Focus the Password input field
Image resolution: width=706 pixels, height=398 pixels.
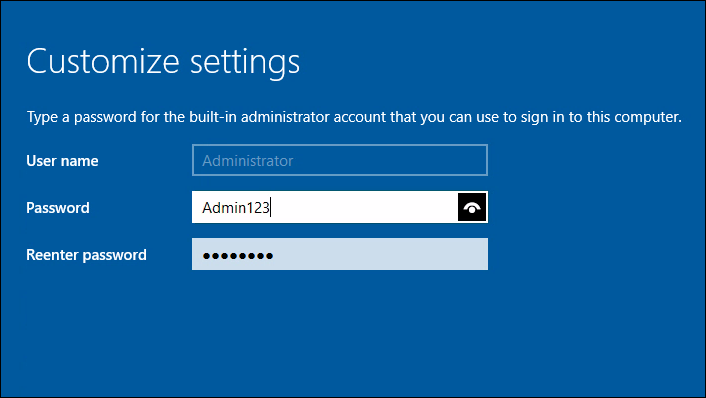coord(340,207)
